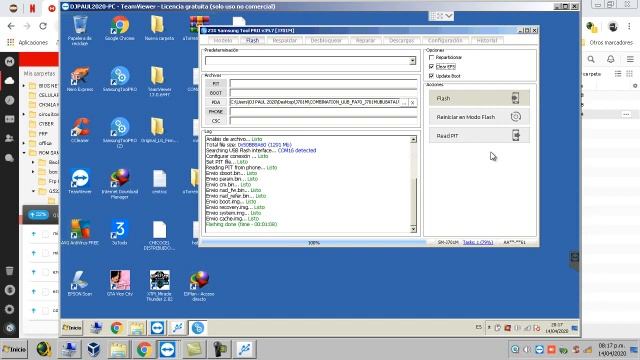Image resolution: width=640 pixels, height=360 pixels.
Task: Go to the Descargas tab
Action: [402, 40]
